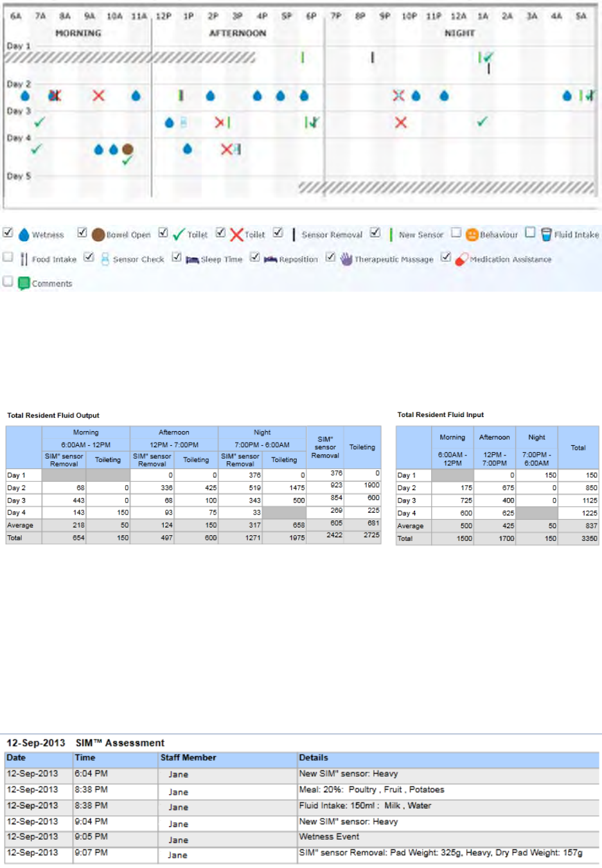This screenshot has width=602, height=868.
Task: Enable the Food Intake checkbox
Action: 8,257
